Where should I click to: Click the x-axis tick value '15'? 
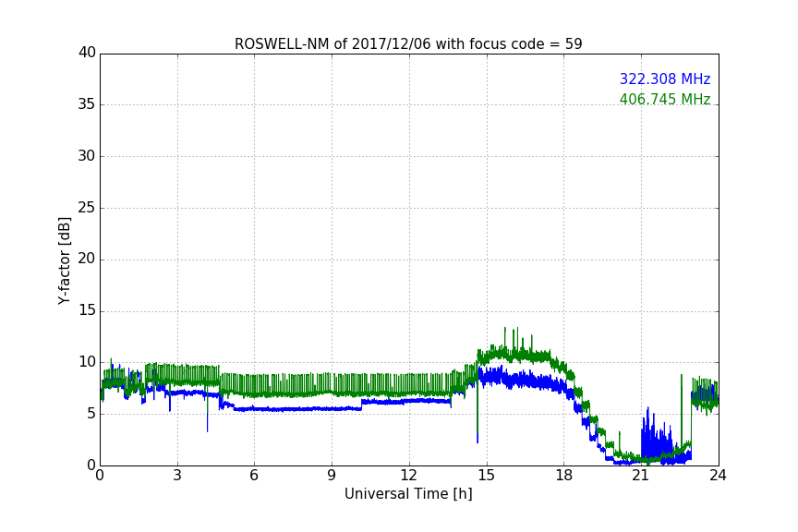486,476
